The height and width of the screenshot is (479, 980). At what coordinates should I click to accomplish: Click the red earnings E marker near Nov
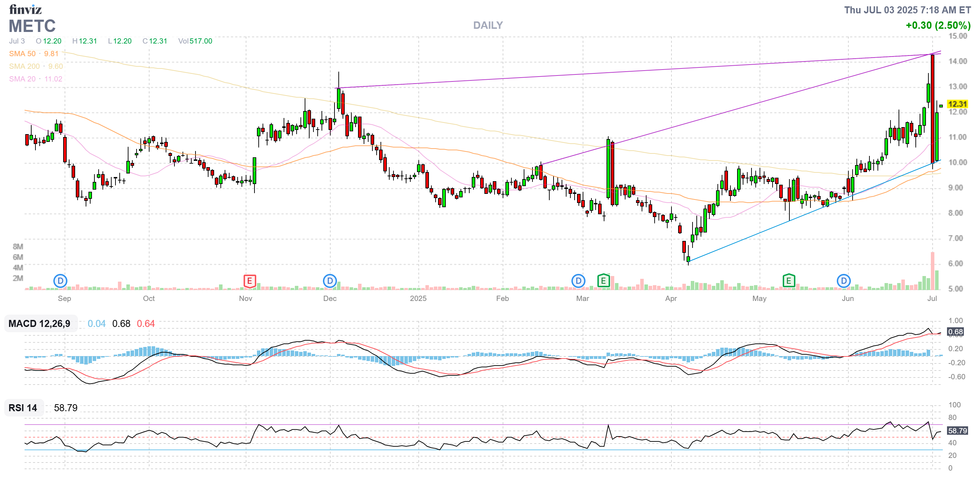click(250, 281)
